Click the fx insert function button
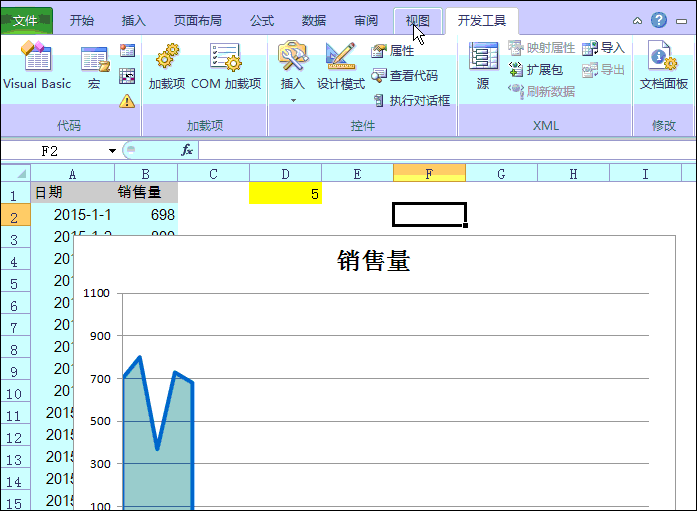The width and height of the screenshot is (697, 511). pyautogui.click(x=186, y=150)
